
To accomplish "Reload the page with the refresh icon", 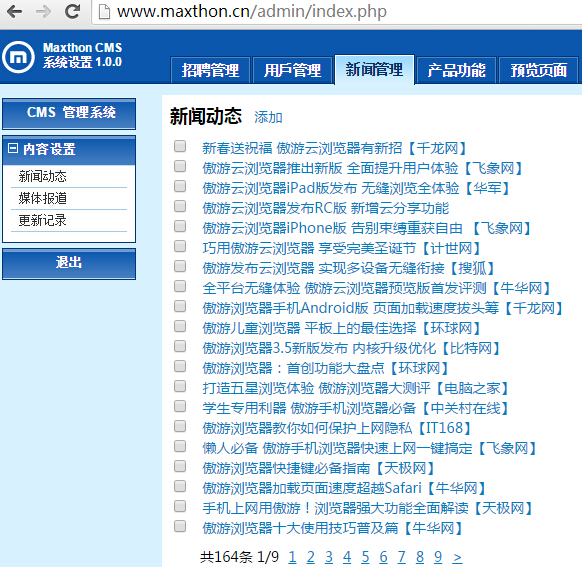I will click(x=72, y=12).
